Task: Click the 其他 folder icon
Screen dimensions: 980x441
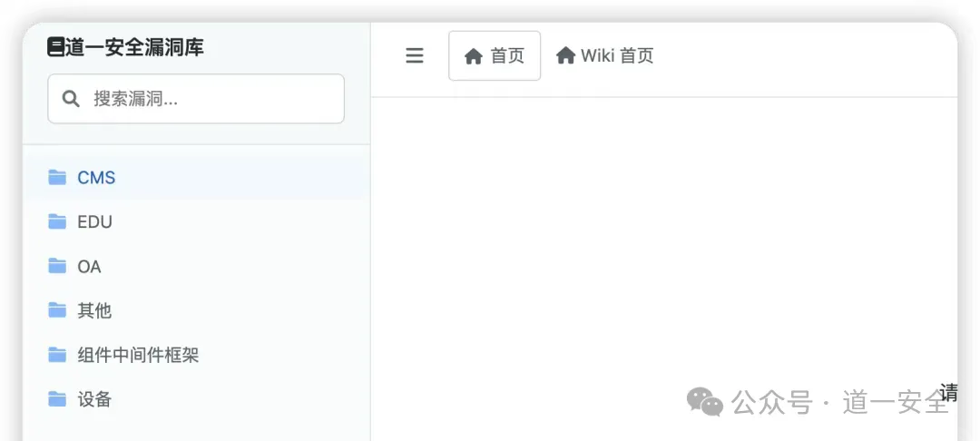Action: [x=57, y=310]
